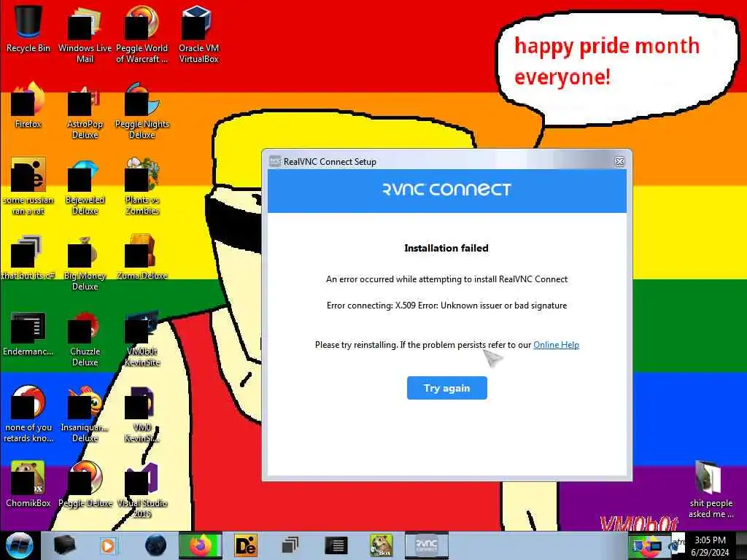
Task: Click the media player taskbar icon
Action: click(108, 545)
